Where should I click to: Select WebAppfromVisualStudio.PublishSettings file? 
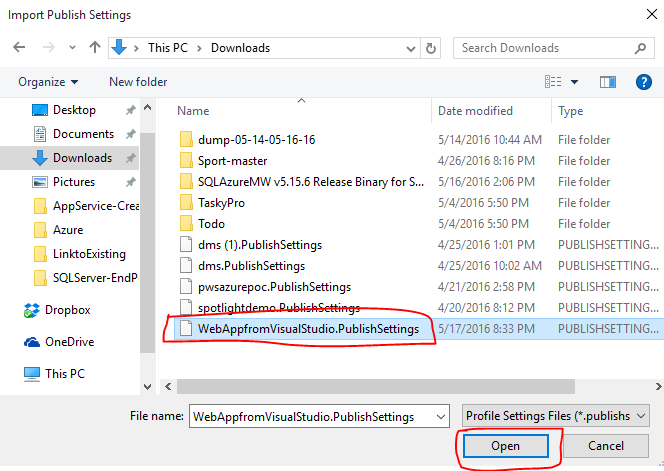(308, 329)
